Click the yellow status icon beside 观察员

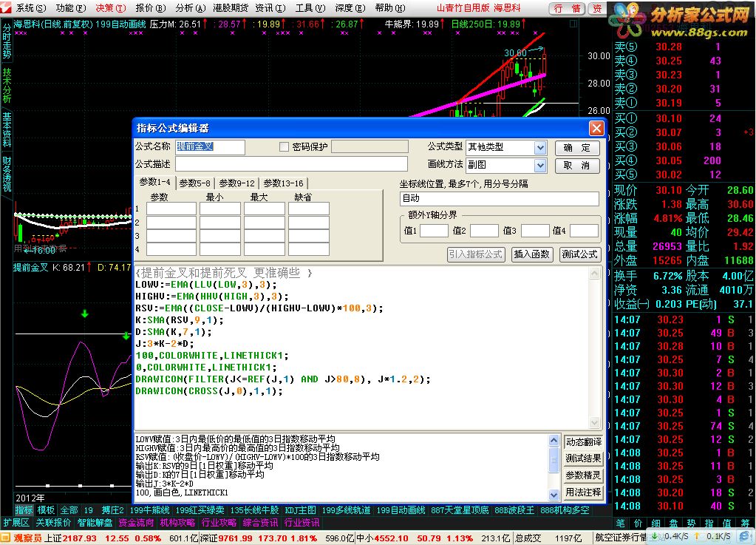(x=6, y=538)
